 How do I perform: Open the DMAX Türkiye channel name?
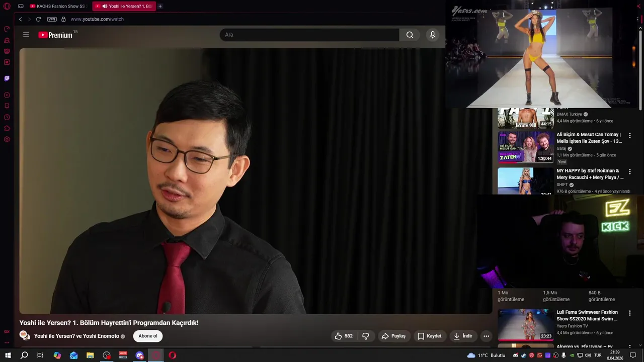569,114
